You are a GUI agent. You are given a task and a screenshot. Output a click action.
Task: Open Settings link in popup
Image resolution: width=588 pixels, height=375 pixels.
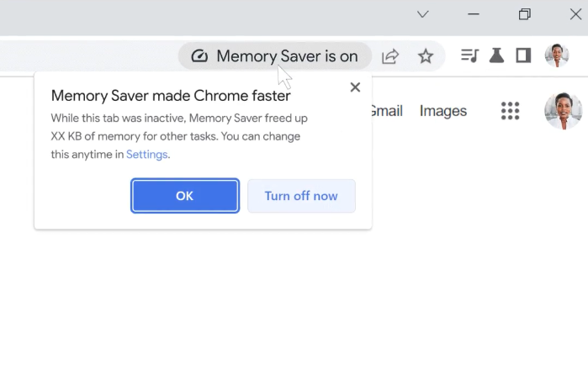coord(146,155)
